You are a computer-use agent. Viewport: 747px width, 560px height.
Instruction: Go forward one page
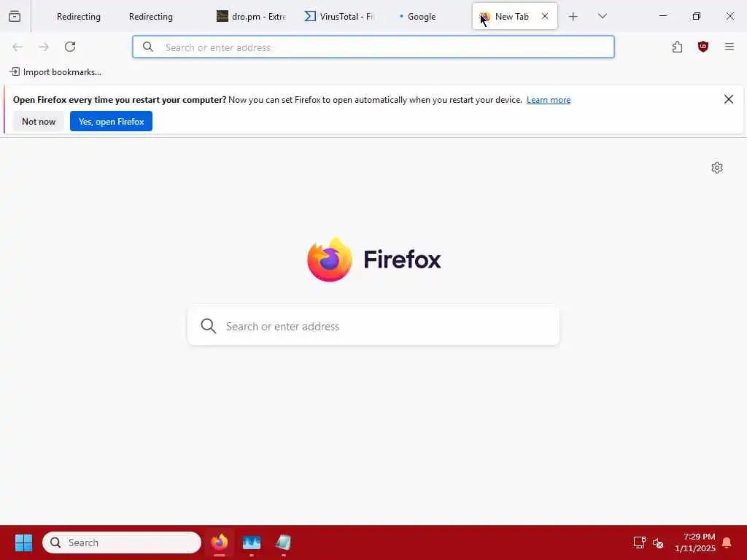44,47
